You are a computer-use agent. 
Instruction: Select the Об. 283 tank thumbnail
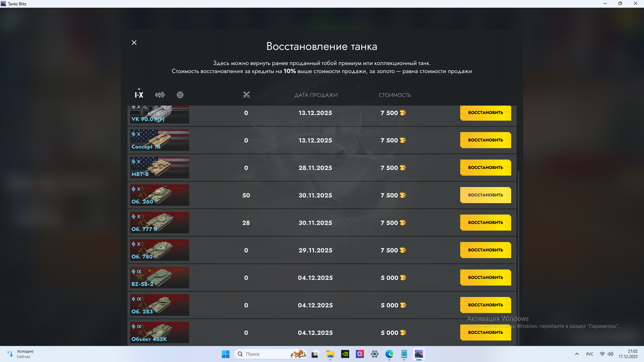coord(159,305)
